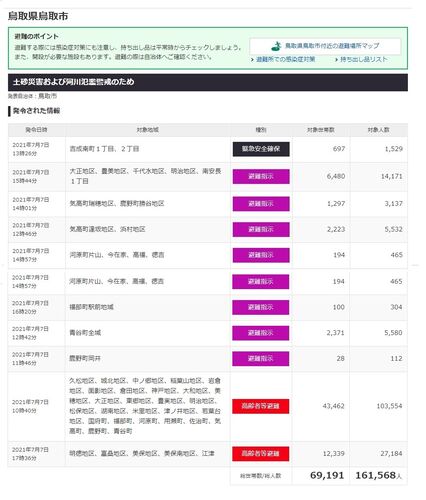
Task: Click the 種別 column header
Action: pos(261,130)
